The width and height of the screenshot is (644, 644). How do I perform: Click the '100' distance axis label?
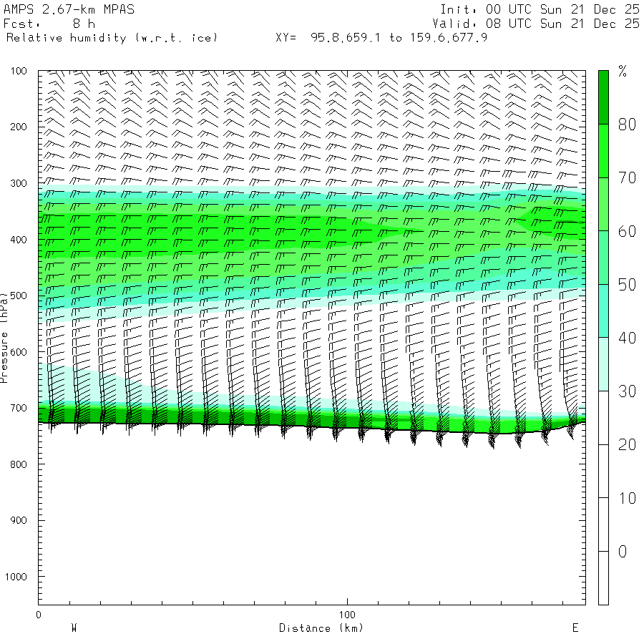click(347, 615)
